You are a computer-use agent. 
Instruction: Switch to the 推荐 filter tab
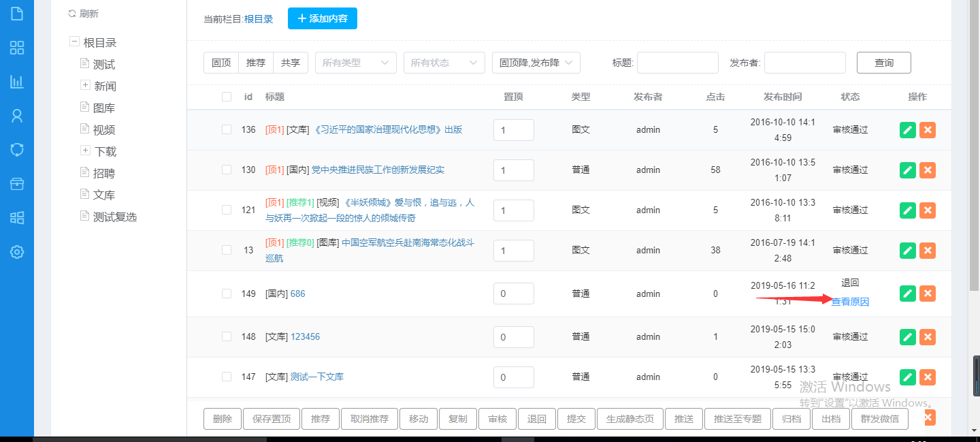(x=256, y=63)
